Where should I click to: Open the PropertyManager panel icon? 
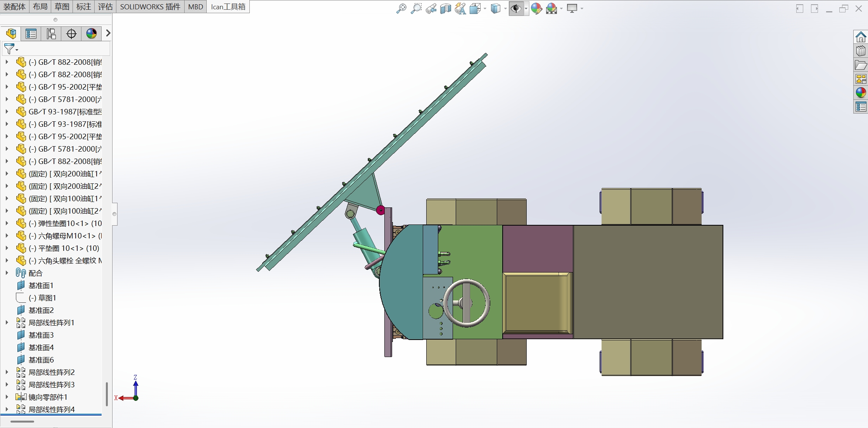coord(31,34)
